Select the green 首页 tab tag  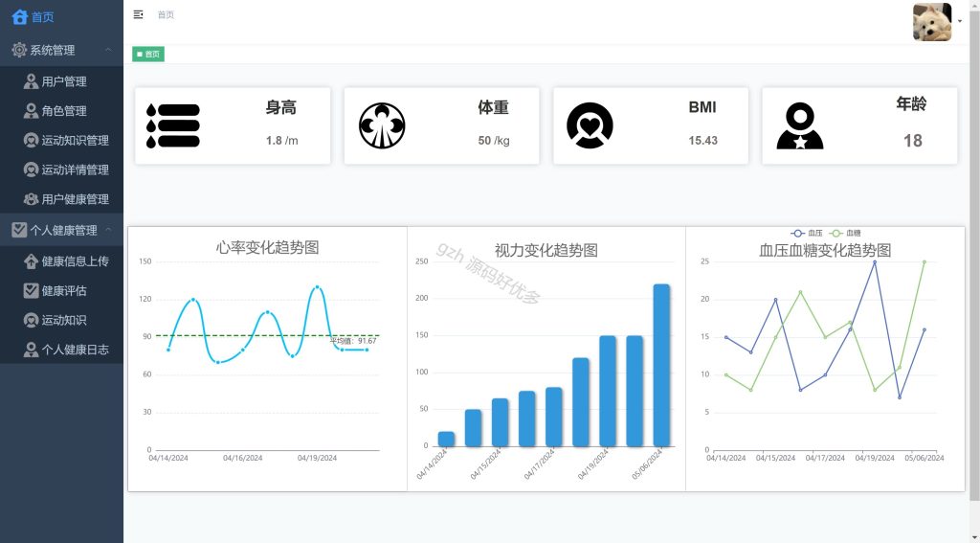tap(148, 55)
